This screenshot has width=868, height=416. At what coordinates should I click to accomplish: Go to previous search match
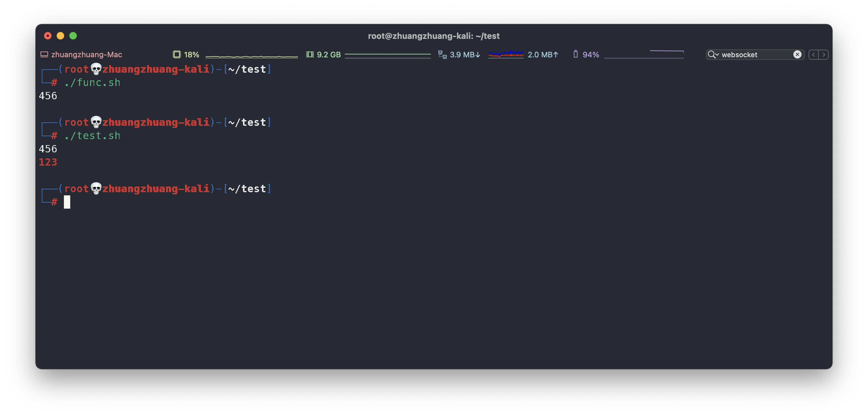[813, 55]
